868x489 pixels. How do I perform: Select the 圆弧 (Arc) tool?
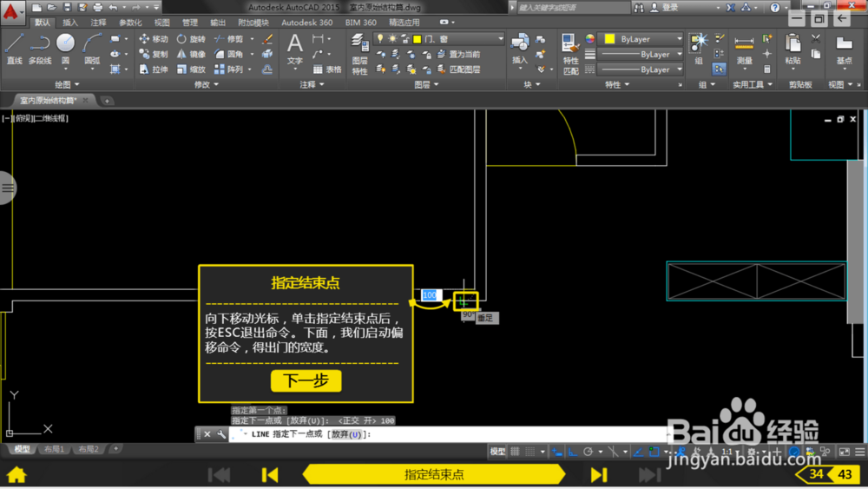tap(92, 49)
